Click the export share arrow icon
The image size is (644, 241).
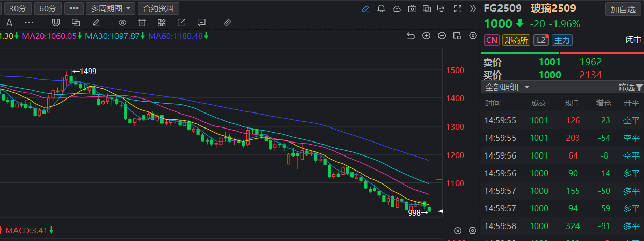(181, 23)
